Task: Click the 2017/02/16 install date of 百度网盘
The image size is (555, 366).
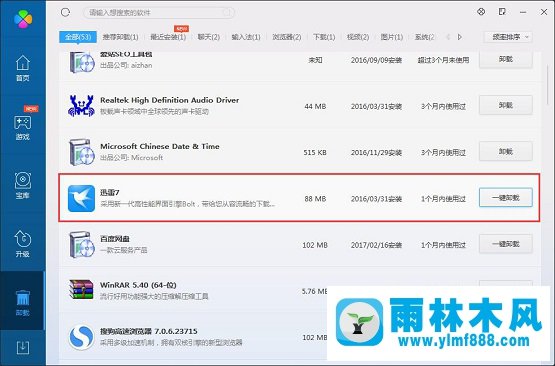Action: click(376, 245)
